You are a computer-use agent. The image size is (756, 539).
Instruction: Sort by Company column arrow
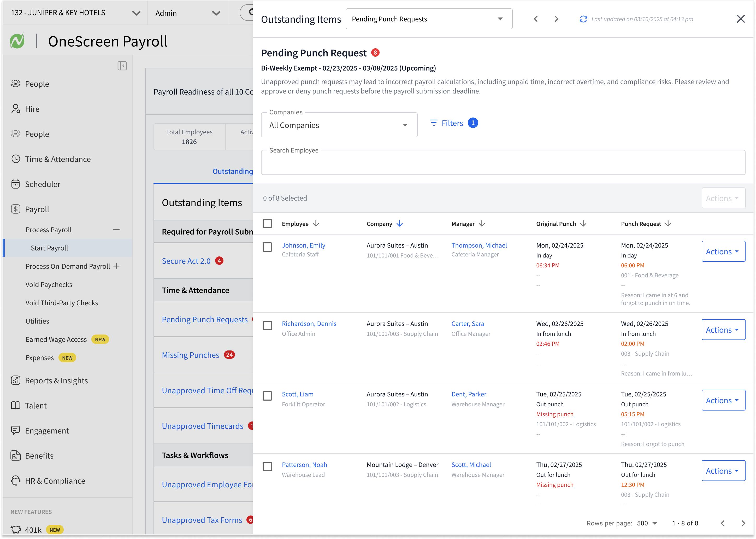[x=400, y=224]
